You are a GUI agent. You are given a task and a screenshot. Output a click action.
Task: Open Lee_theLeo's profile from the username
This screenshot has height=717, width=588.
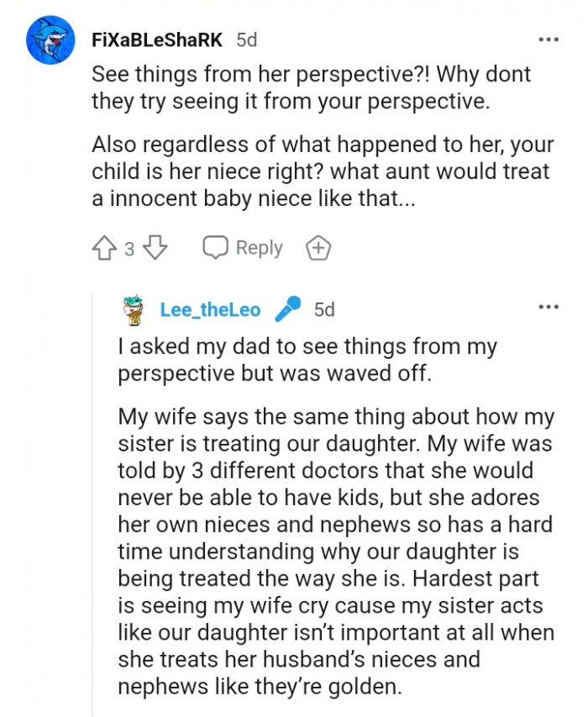click(210, 308)
